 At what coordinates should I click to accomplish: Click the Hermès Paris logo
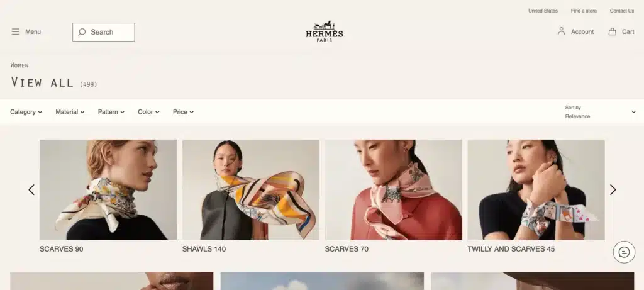pos(324,31)
